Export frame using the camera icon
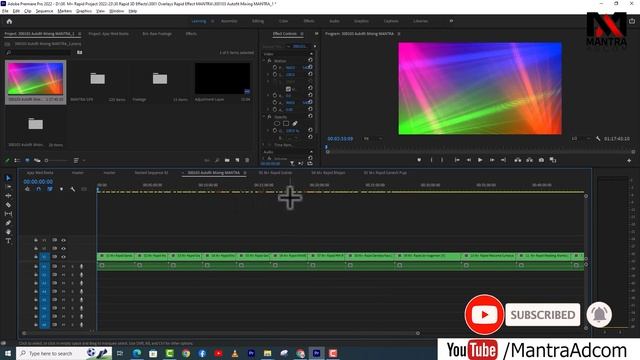The image size is (640, 360). [x=541, y=160]
